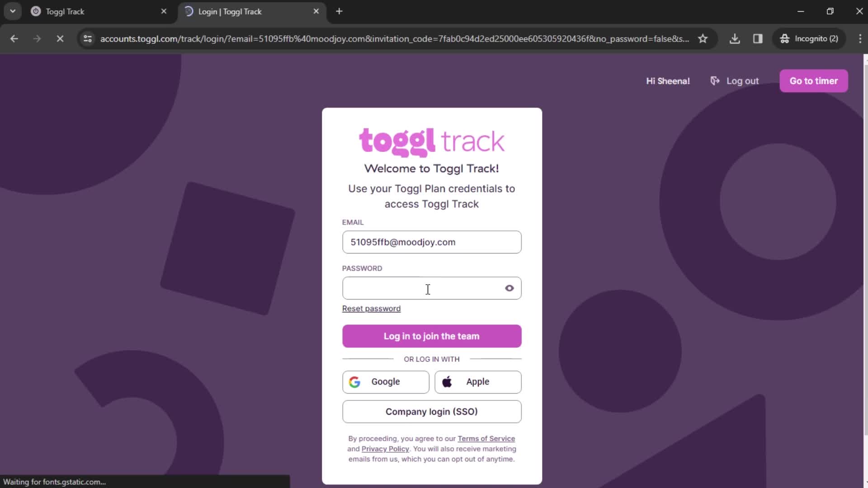868x488 pixels.
Task: Click the browser extensions icon in toolbar
Action: (x=758, y=38)
